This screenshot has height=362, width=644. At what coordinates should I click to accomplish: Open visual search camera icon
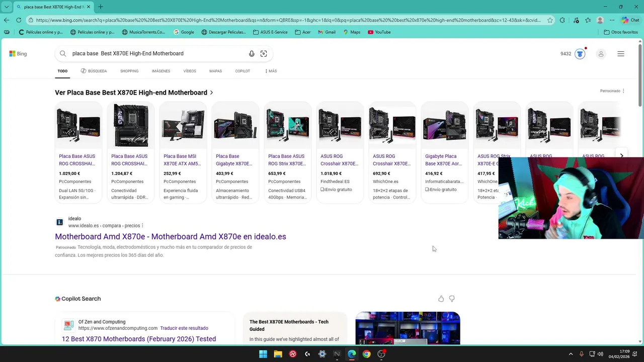264,54
